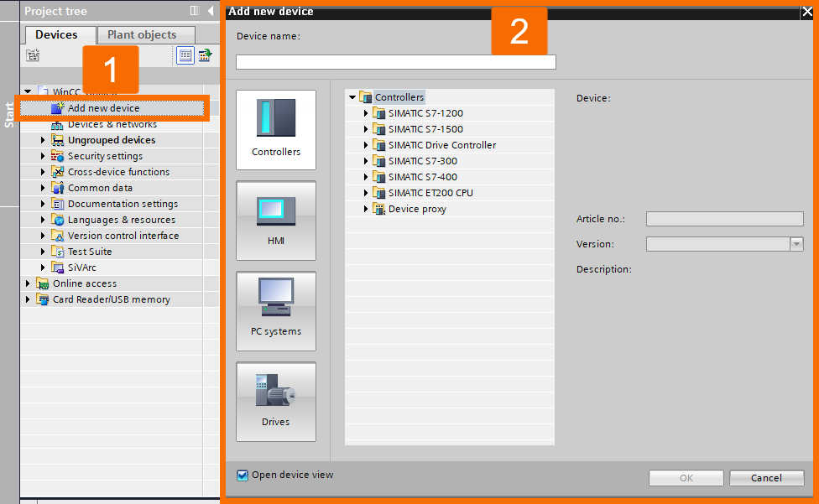Expand the SIMATIC S7-400 node

click(x=366, y=177)
